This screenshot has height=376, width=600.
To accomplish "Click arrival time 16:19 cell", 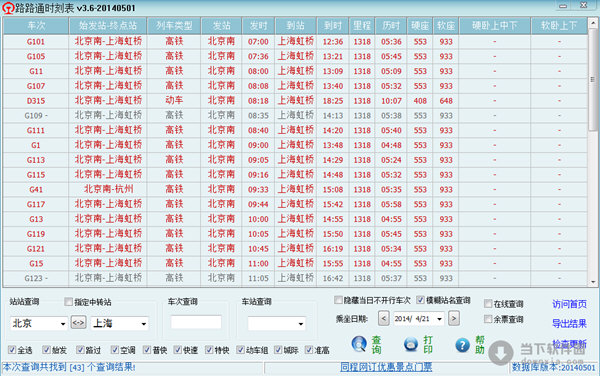I will 333,249.
